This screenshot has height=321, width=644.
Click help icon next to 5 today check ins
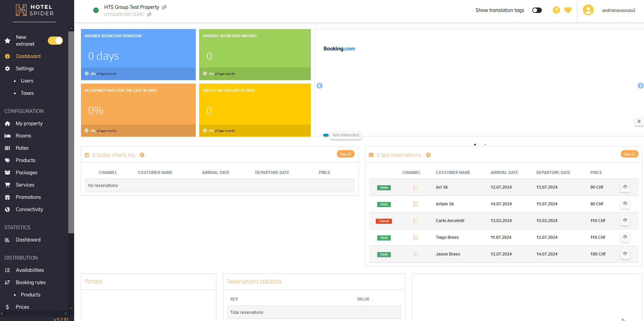tap(142, 155)
